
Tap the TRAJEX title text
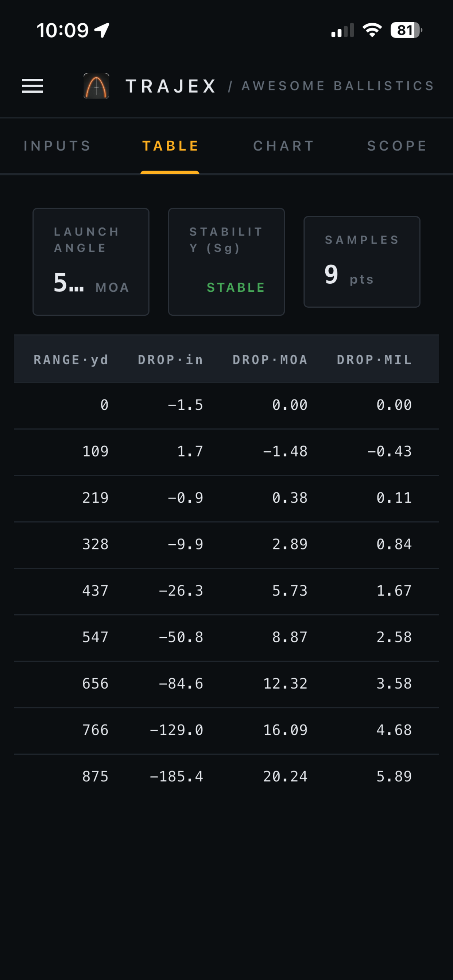171,86
